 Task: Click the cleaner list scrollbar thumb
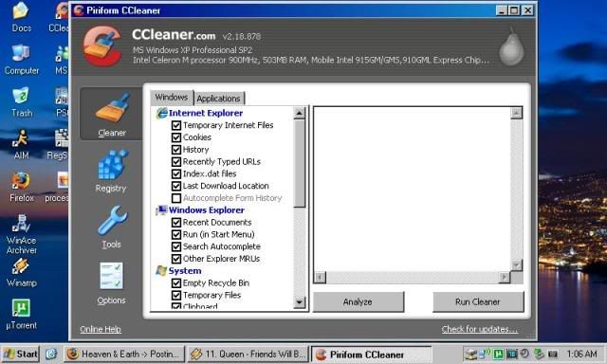[x=300, y=164]
